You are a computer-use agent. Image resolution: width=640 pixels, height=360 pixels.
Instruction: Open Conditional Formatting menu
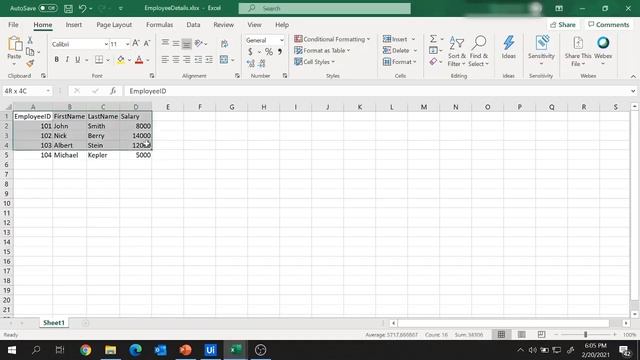coord(332,39)
